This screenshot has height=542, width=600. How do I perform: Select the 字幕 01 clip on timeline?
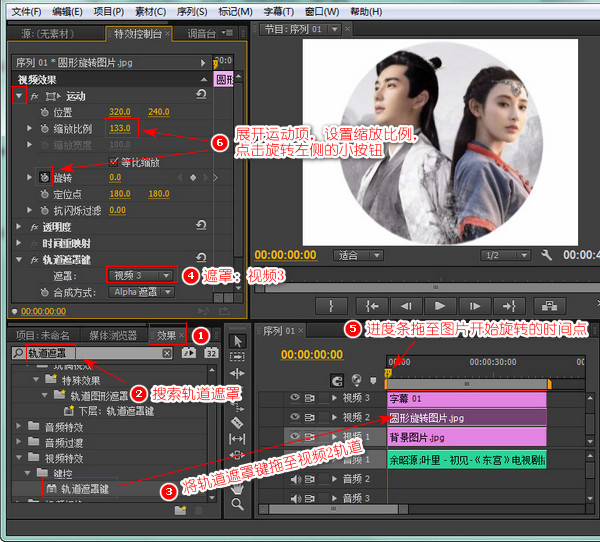tap(467, 399)
